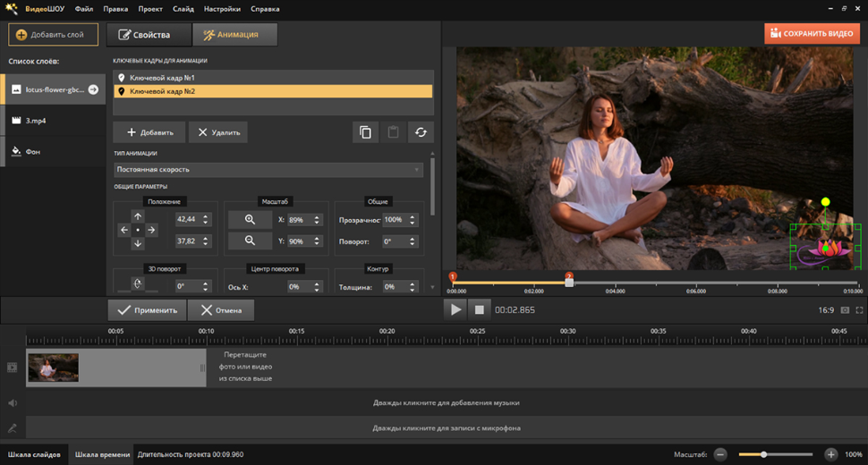Click keyframe marker 1 on preview timeline

point(452,276)
